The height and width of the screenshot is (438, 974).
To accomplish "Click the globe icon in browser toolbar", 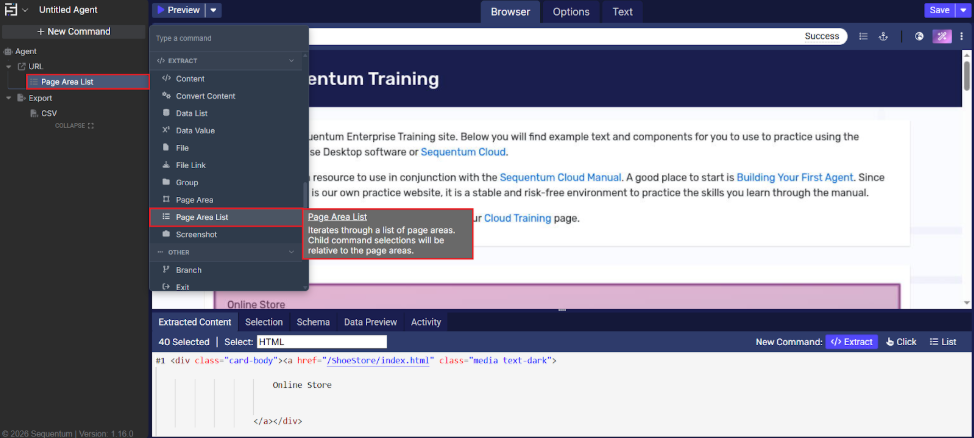I will [920, 36].
